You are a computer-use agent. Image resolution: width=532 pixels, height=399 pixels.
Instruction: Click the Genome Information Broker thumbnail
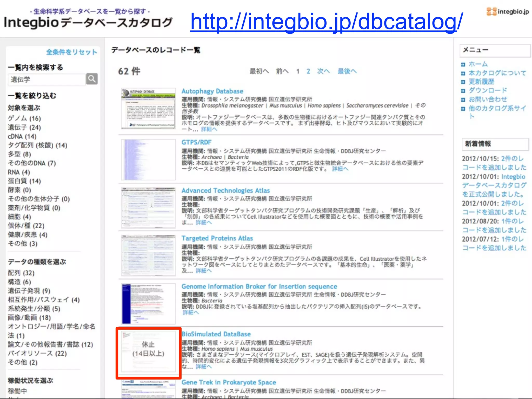(148, 303)
